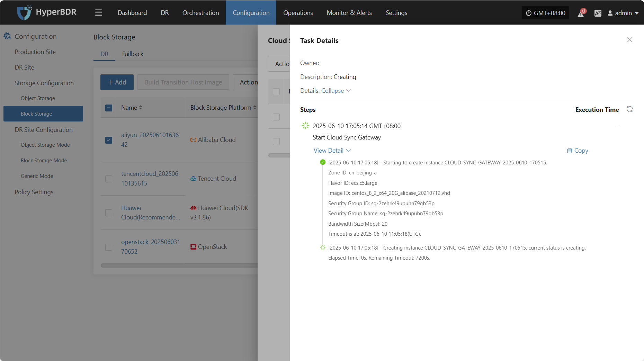Open the Huawei Cloud(Recommended) link
This screenshot has width=644, height=361.
coord(151,213)
